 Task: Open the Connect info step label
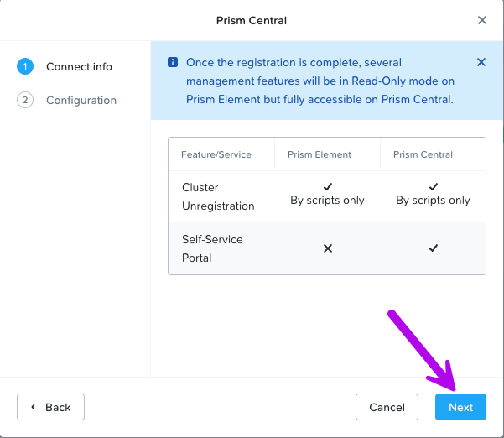pyautogui.click(x=79, y=67)
